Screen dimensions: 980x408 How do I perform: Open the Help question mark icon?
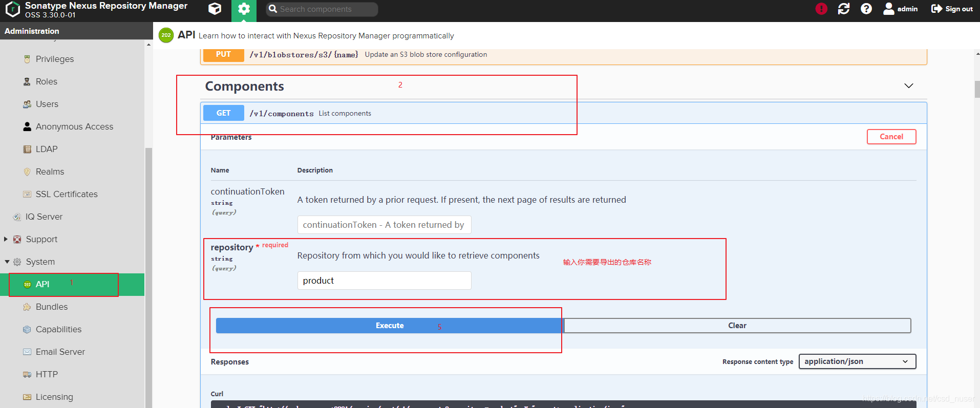pyautogui.click(x=866, y=9)
